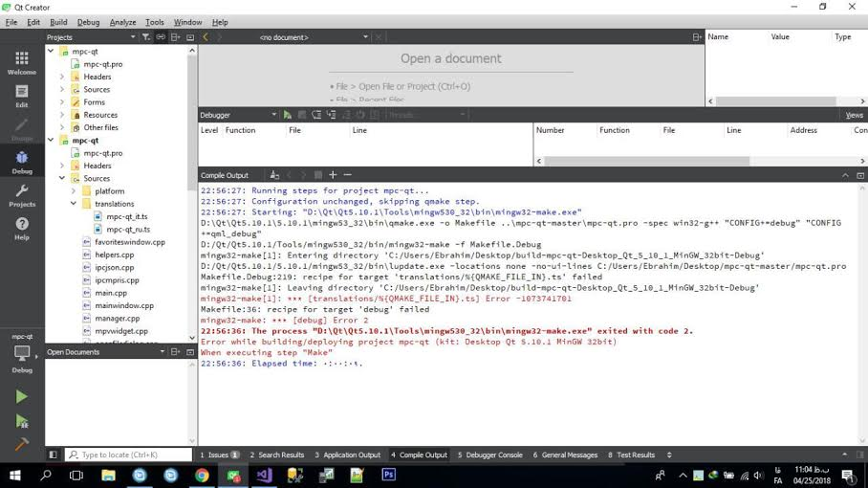The image size is (868, 488).
Task: Start debugging with run-debug button
Action: click(22, 421)
